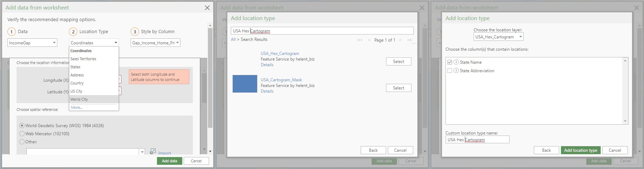Screen dimensions: 644x169
Task: Open the IncomeGap data dropdown
Action: coord(54,43)
